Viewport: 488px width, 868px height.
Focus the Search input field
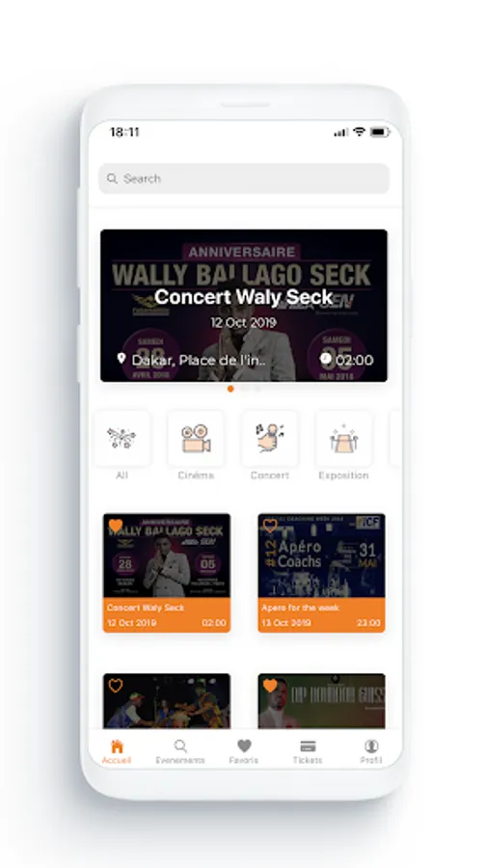[x=244, y=178]
